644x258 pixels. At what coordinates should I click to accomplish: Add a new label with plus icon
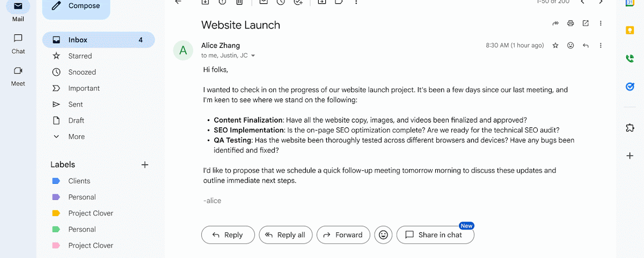pos(144,165)
